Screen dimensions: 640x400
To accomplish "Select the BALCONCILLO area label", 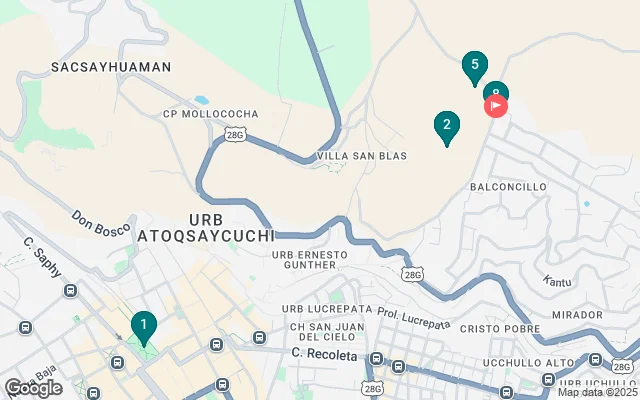I will point(509,187).
